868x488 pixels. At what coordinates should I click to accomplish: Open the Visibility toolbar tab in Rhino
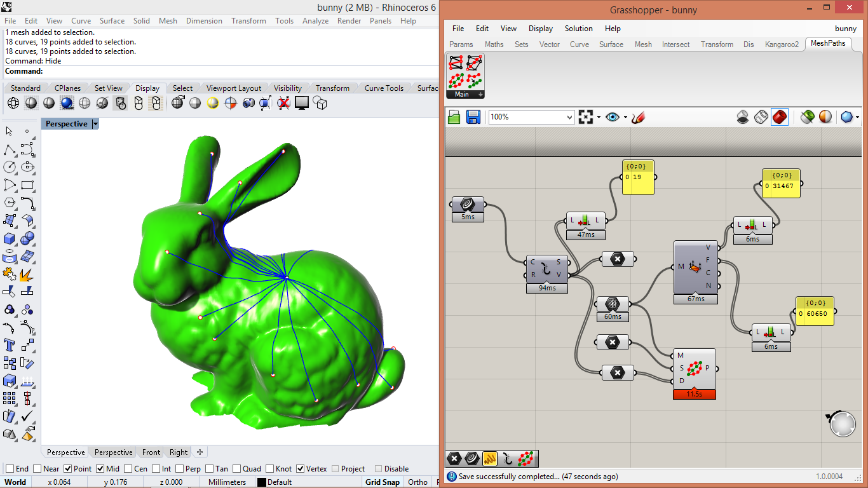[x=288, y=88]
